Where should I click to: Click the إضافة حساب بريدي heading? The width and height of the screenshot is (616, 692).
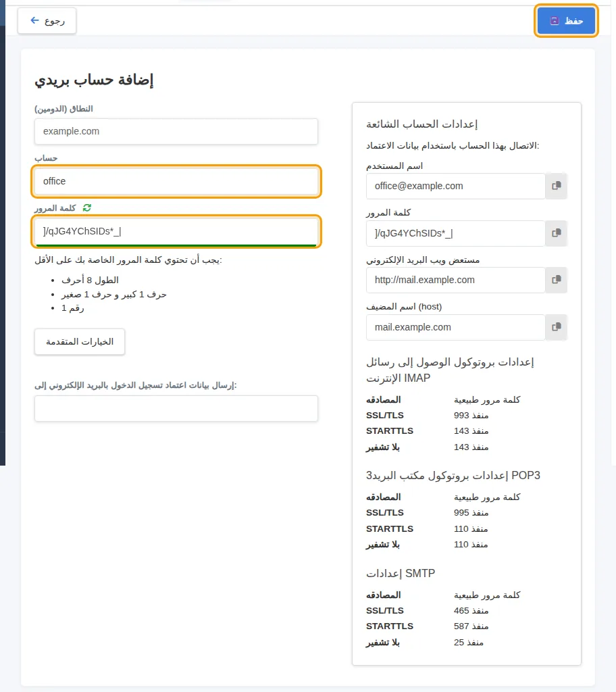[x=94, y=80]
